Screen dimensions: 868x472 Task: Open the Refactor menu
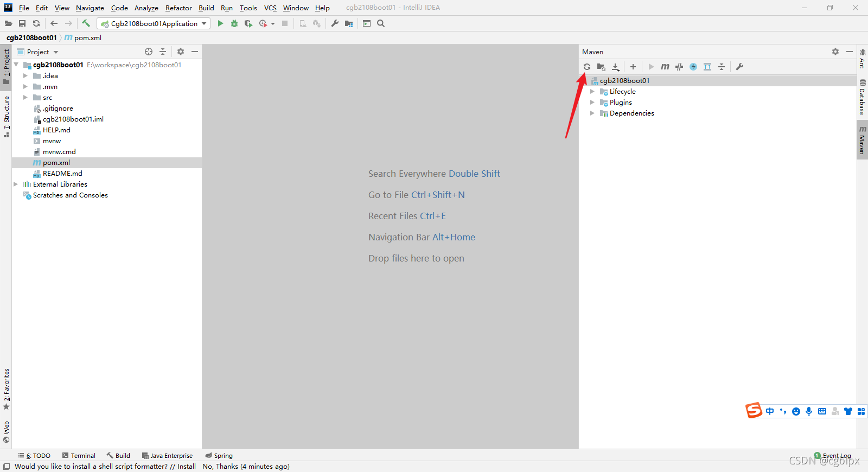[178, 8]
